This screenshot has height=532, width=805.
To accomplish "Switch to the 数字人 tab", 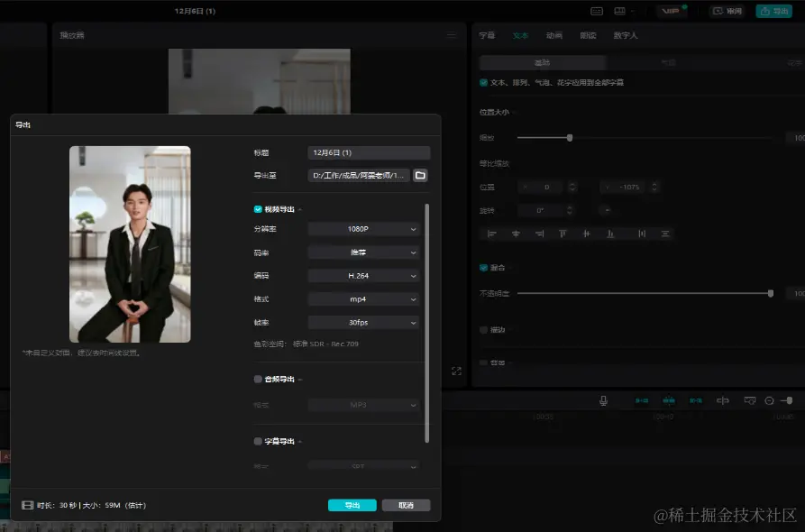I will tap(626, 35).
